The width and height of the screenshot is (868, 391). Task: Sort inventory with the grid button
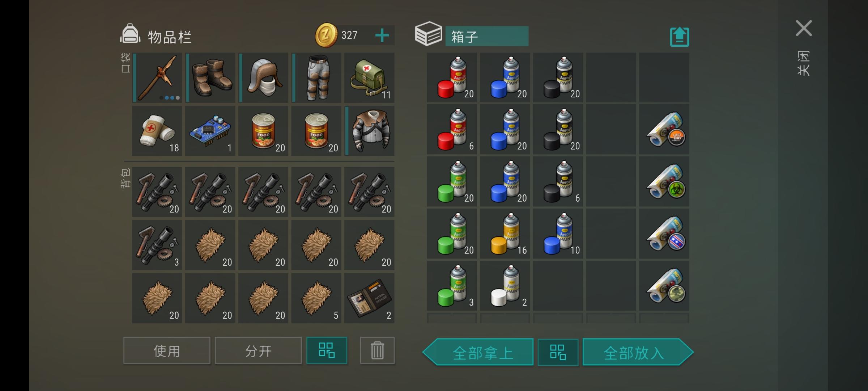(x=327, y=350)
